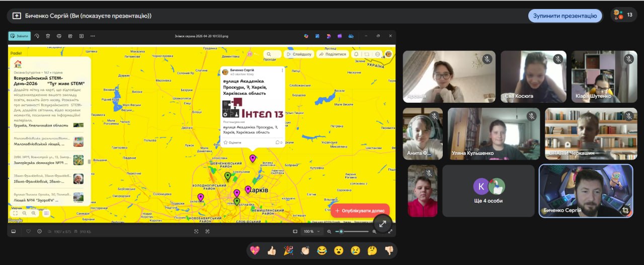
Task: Toggle fullscreen with the round expand-arrows button
Action: [x=382, y=224]
